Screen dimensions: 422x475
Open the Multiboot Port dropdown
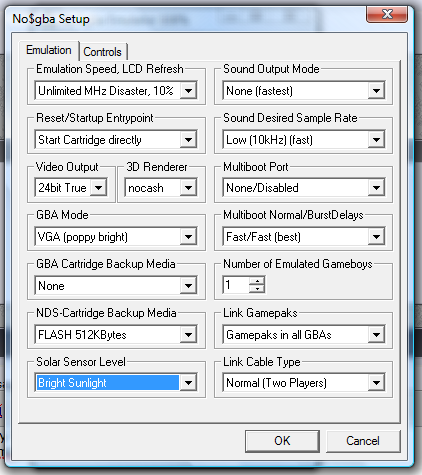[x=304, y=188]
